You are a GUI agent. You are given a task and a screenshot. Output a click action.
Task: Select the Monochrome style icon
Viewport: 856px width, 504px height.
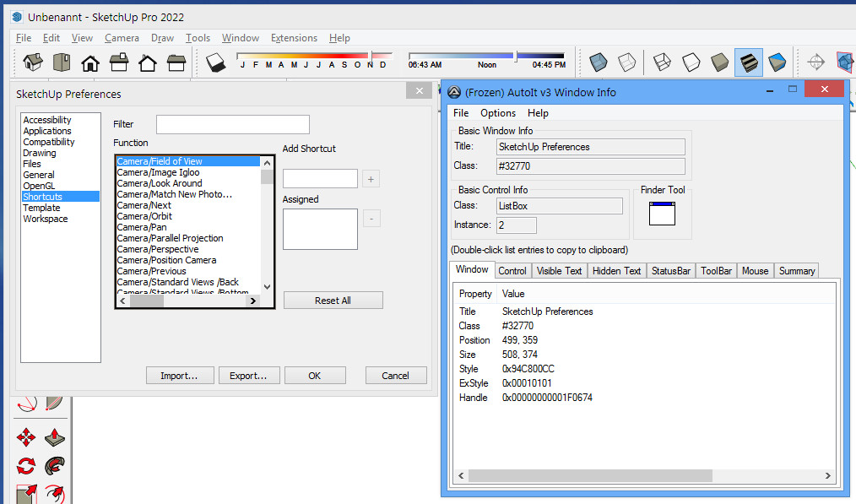(777, 62)
